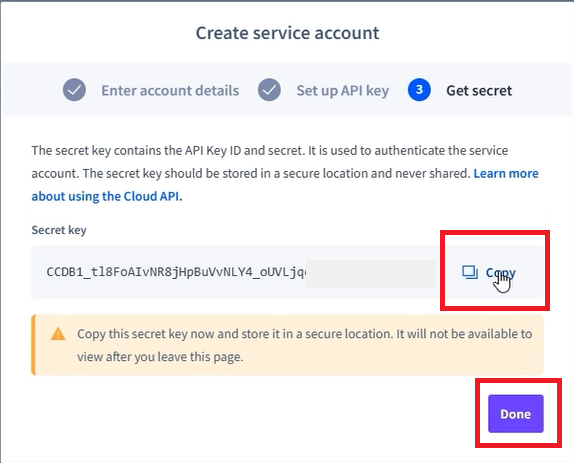Click the Copy text button
574x463 pixels.
pos(500,272)
